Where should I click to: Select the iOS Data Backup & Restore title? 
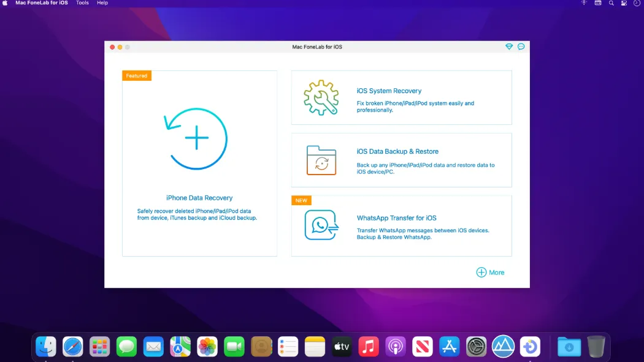click(x=397, y=151)
